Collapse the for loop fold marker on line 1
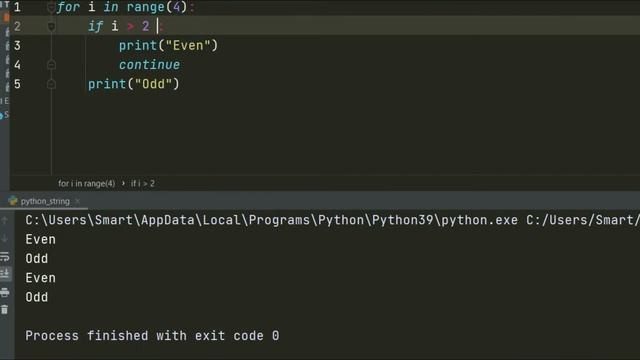This screenshot has height=360, width=640. tap(51, 7)
